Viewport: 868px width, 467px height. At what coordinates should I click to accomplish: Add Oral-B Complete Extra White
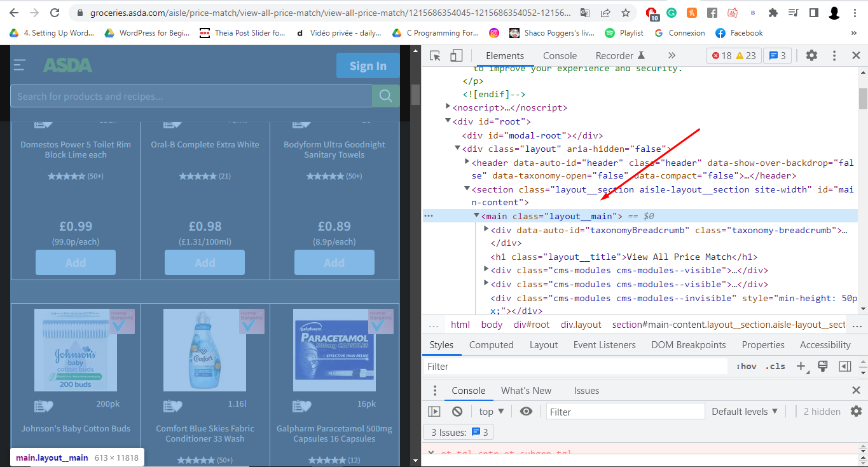(x=205, y=262)
